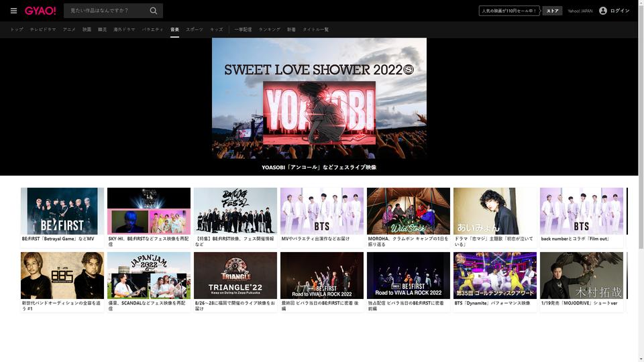This screenshot has height=362, width=644.
Task: Open the Wild Stock camping thumbnail
Action: point(409,211)
